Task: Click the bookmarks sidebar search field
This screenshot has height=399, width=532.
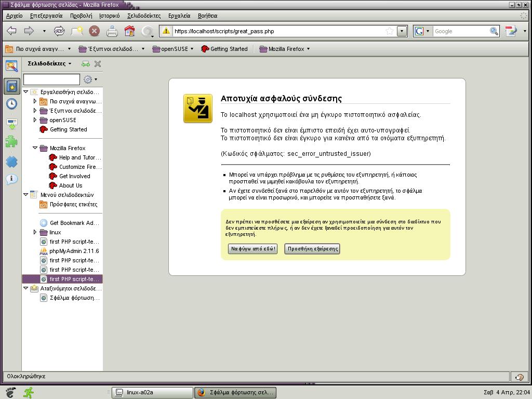Action: (51, 79)
